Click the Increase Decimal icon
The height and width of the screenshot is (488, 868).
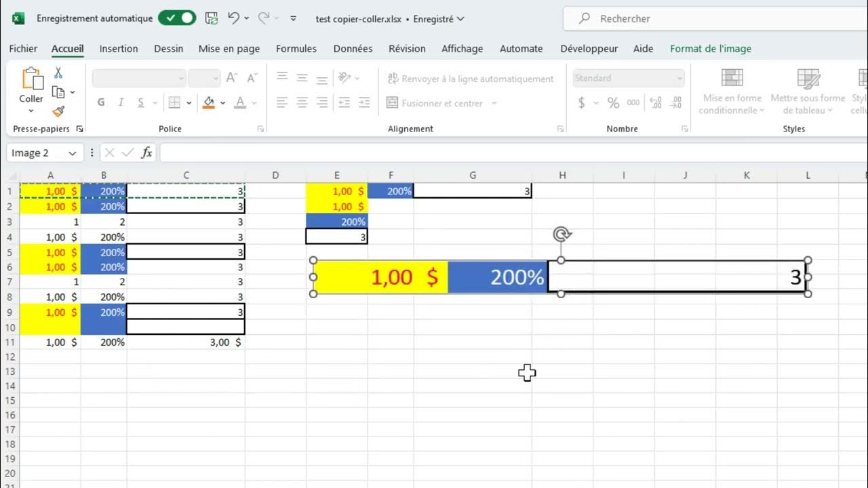click(656, 103)
